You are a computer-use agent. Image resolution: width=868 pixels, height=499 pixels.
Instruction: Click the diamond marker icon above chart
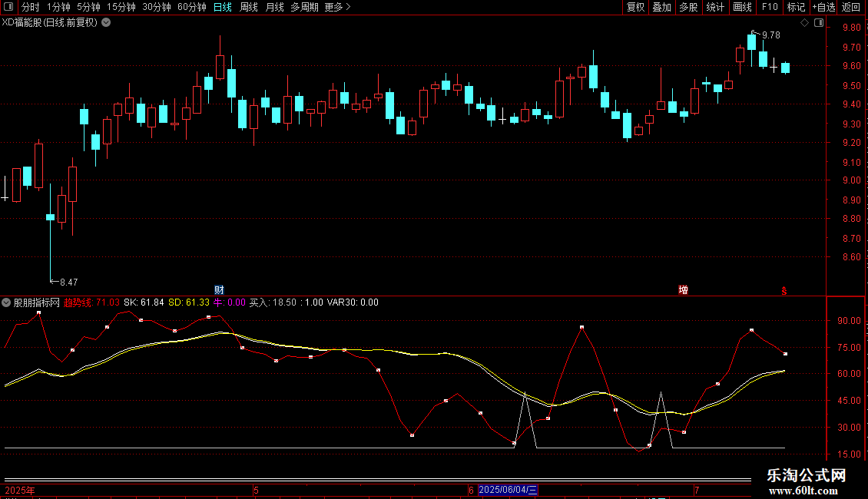[x=804, y=23]
